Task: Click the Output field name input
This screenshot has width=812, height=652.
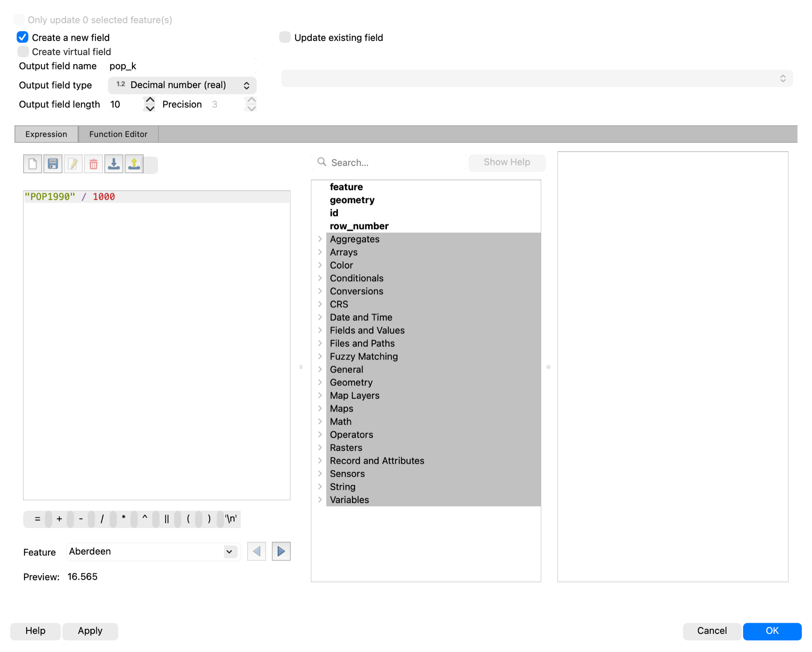Action: (x=182, y=66)
